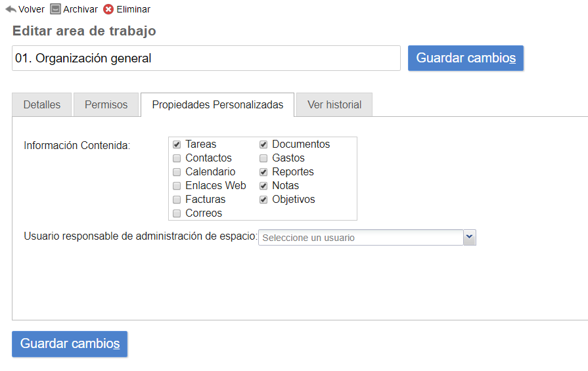Click the Archivar box icon
The width and height of the screenshot is (588, 371).
tap(56, 9)
